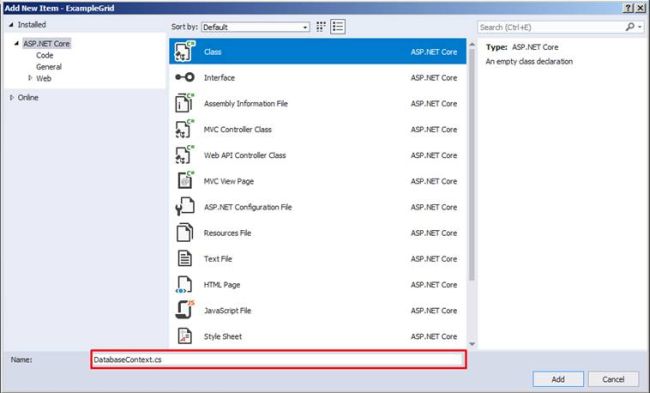Select the Style Sheet name

pyautogui.click(x=223, y=336)
